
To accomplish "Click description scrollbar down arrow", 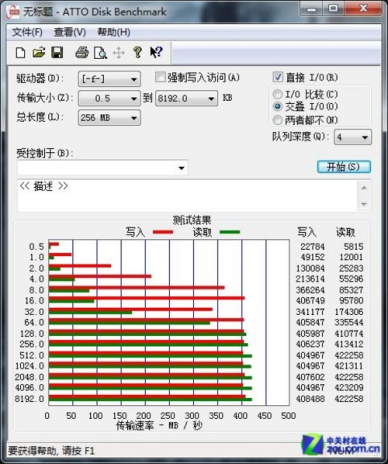I will pyautogui.click(x=364, y=204).
